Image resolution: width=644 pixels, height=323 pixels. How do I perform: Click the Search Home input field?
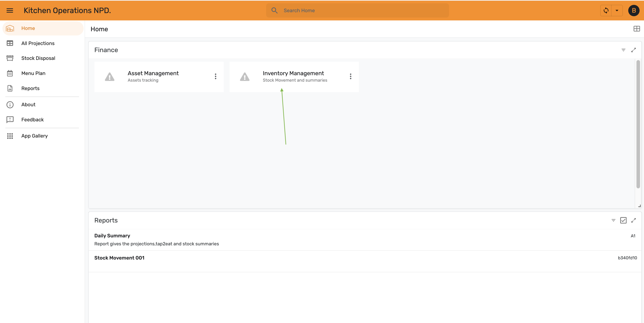coord(357,10)
